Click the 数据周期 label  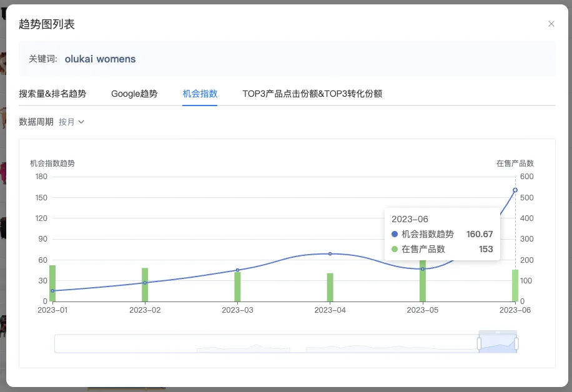click(36, 122)
